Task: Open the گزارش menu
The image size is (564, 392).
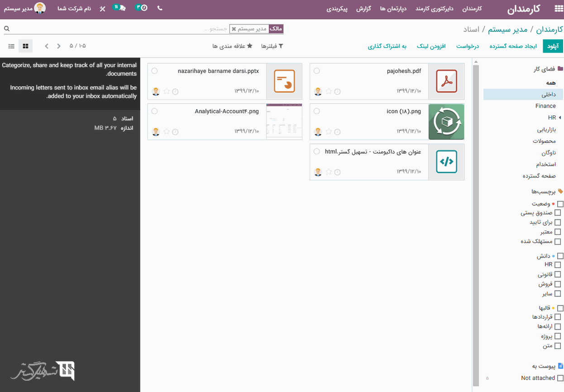Action: click(363, 9)
